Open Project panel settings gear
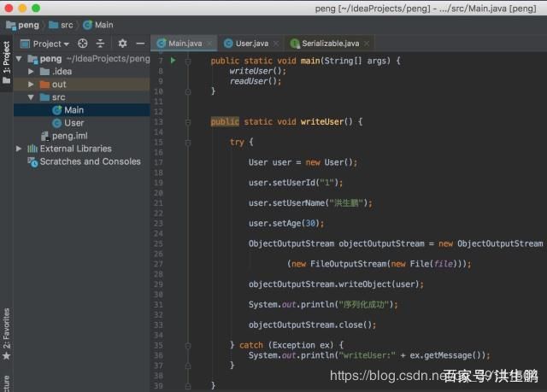The width and height of the screenshot is (547, 392). tap(122, 44)
